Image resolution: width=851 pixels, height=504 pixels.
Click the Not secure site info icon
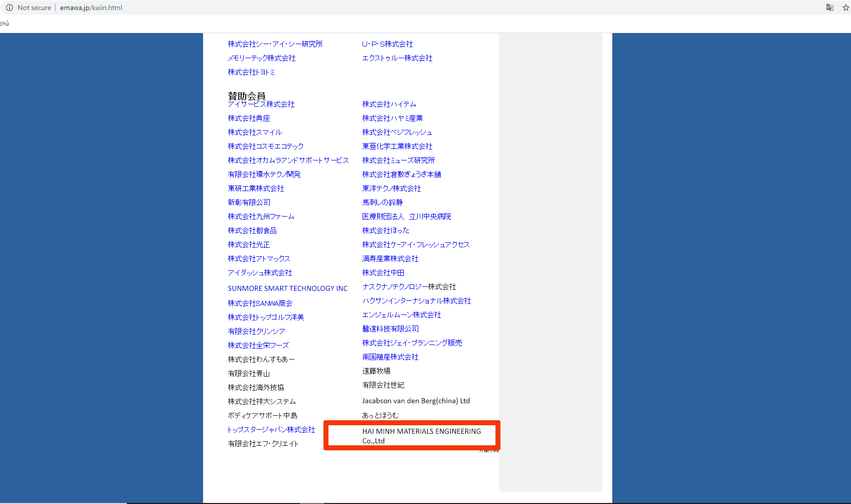coord(9,8)
